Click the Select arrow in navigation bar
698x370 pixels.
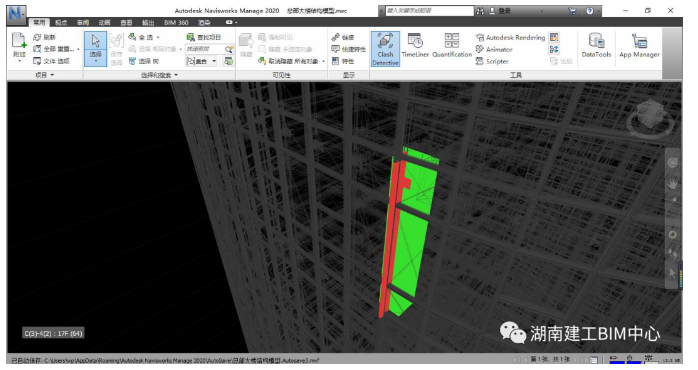(673, 273)
